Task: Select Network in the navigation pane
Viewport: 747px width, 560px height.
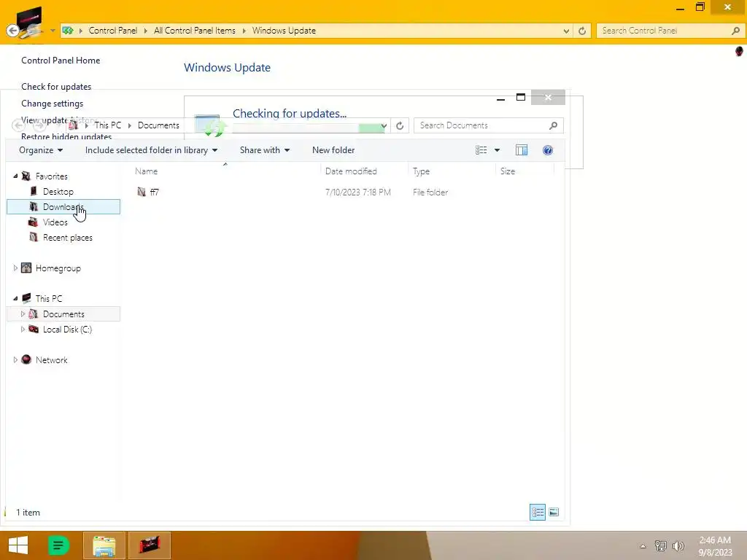Action: click(52, 360)
